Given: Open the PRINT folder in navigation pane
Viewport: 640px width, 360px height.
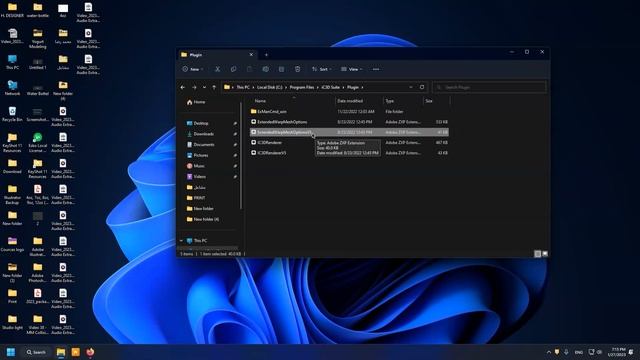Looking at the screenshot, I should (196, 198).
